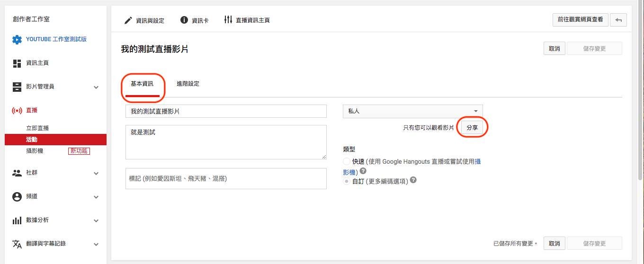
Task: Click the help icon after 自訂 option
Action: 413,180
